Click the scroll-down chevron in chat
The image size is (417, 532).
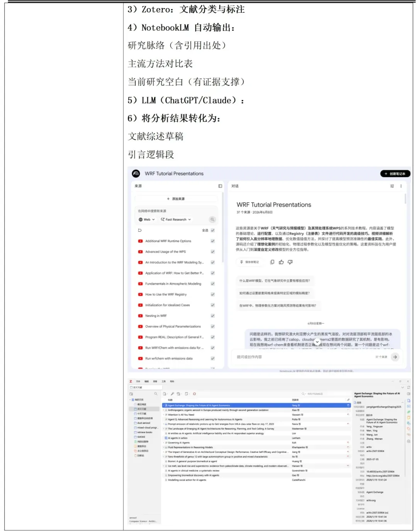pyautogui.click(x=317, y=341)
